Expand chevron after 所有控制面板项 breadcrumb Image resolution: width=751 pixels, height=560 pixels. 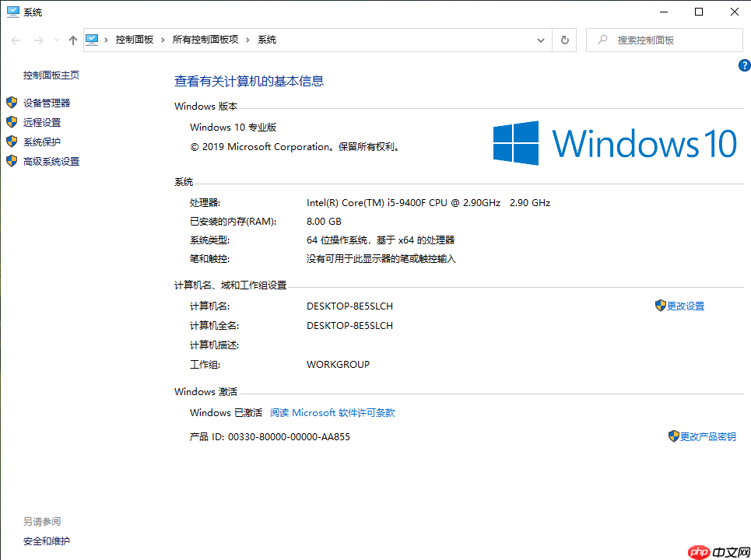[247, 40]
